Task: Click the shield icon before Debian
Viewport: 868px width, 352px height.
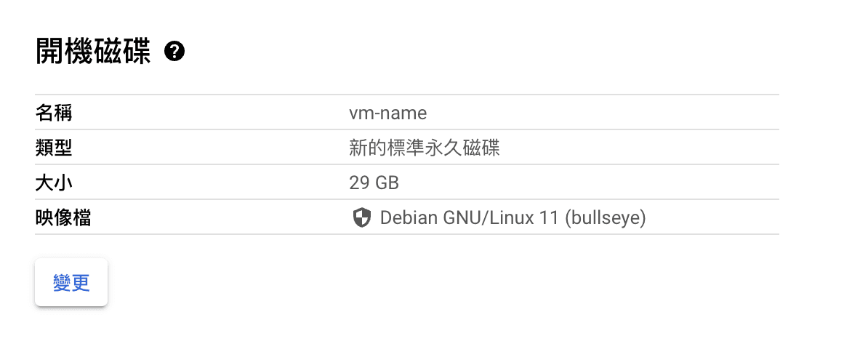Action: [x=361, y=218]
